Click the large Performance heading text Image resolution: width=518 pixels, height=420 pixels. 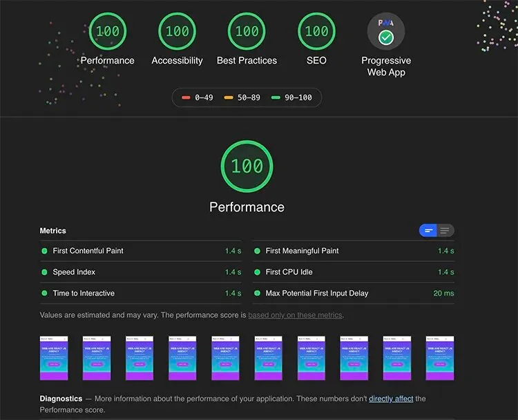[247, 207]
